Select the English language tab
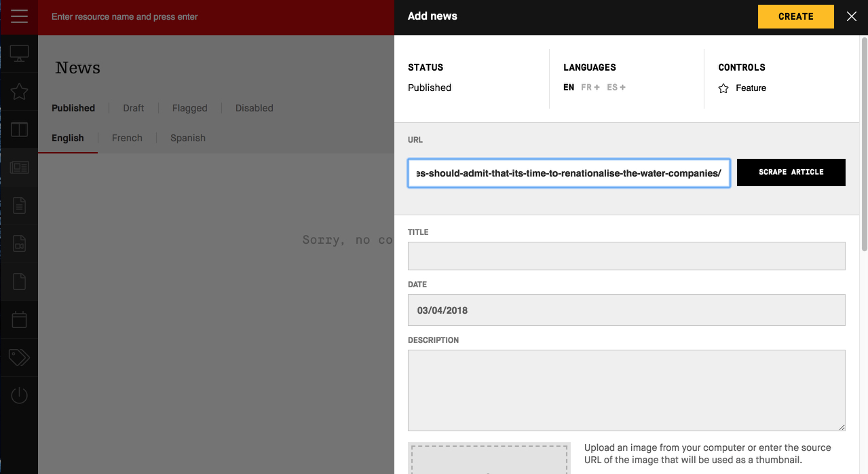Screen dimensions: 868x474 pos(68,138)
